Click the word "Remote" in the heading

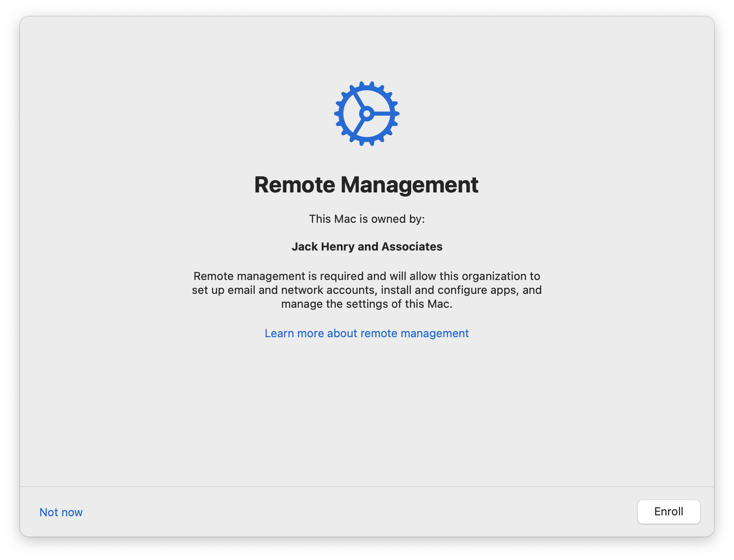(x=295, y=185)
